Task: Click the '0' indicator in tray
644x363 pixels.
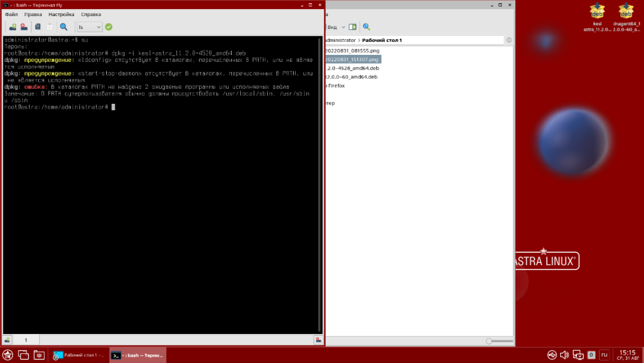Action: [591, 355]
